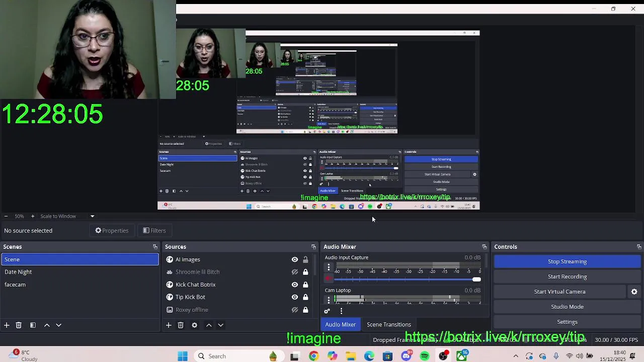The image size is (644, 362).
Task: Select the facecam scene
Action: click(80, 285)
